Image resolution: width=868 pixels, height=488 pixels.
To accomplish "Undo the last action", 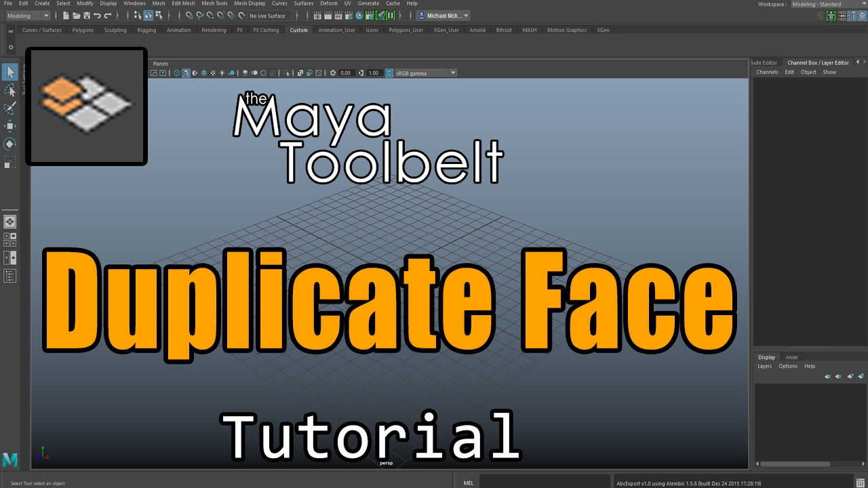I will coord(97,16).
